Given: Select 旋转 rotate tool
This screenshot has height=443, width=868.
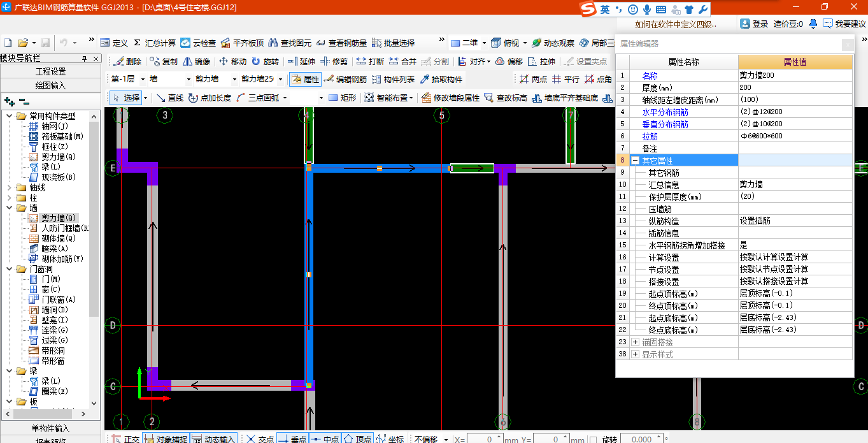Looking at the screenshot, I should 265,62.
